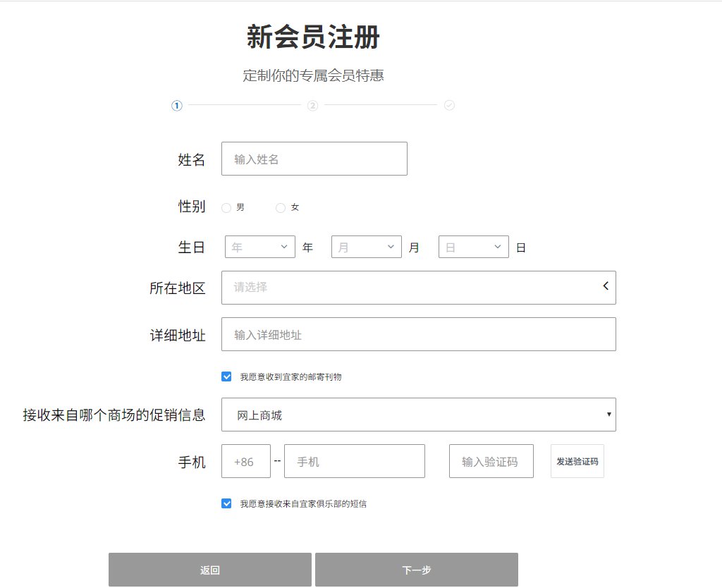
Task: Uncheck the IKEA club SMS consent checkbox
Action: (226, 503)
